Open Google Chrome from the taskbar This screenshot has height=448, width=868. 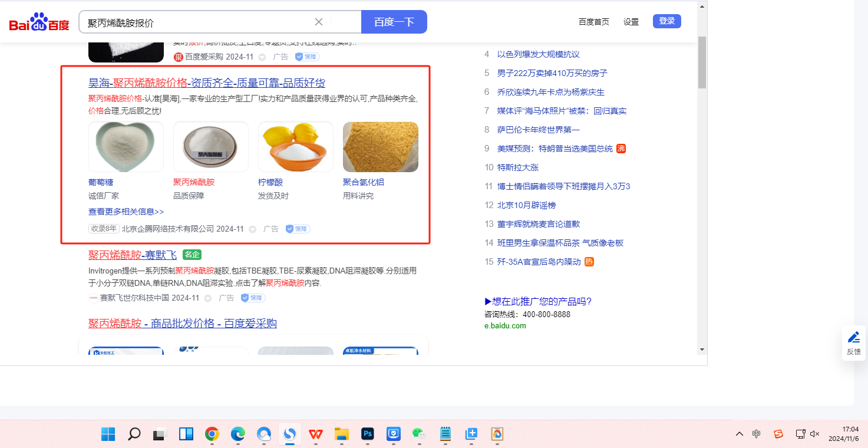pyautogui.click(x=212, y=434)
